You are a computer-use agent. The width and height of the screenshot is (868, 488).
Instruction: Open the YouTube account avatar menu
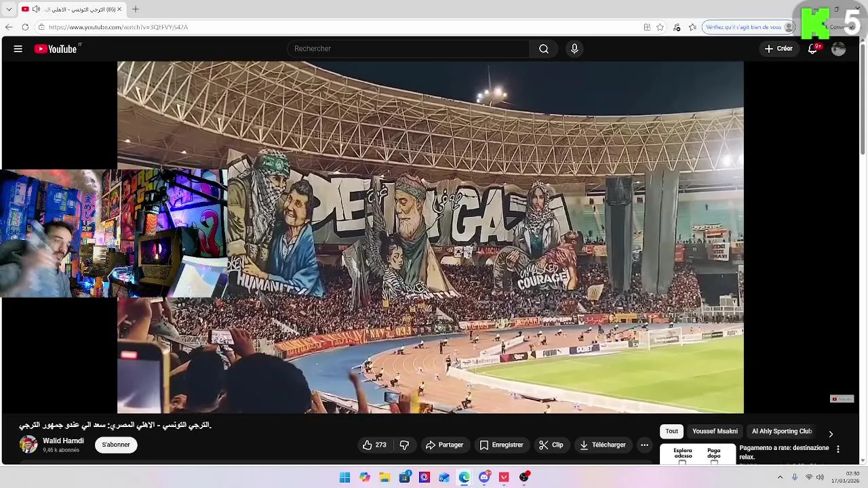pyautogui.click(x=839, y=49)
